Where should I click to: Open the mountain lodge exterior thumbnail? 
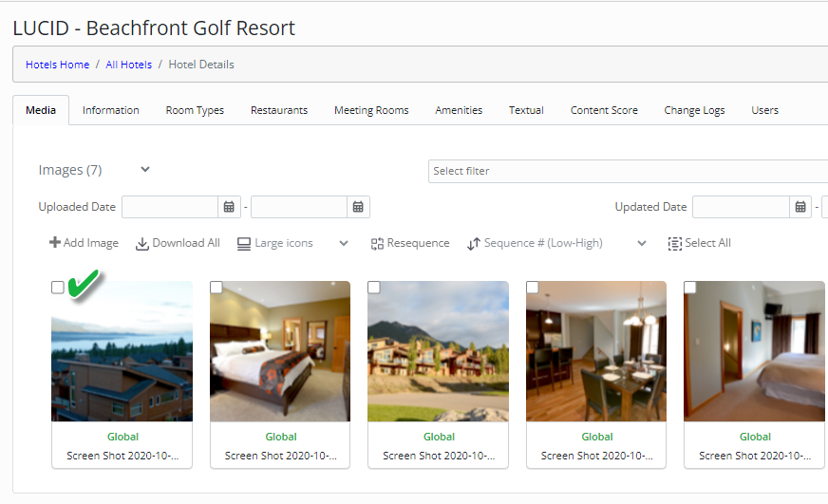[x=439, y=351]
